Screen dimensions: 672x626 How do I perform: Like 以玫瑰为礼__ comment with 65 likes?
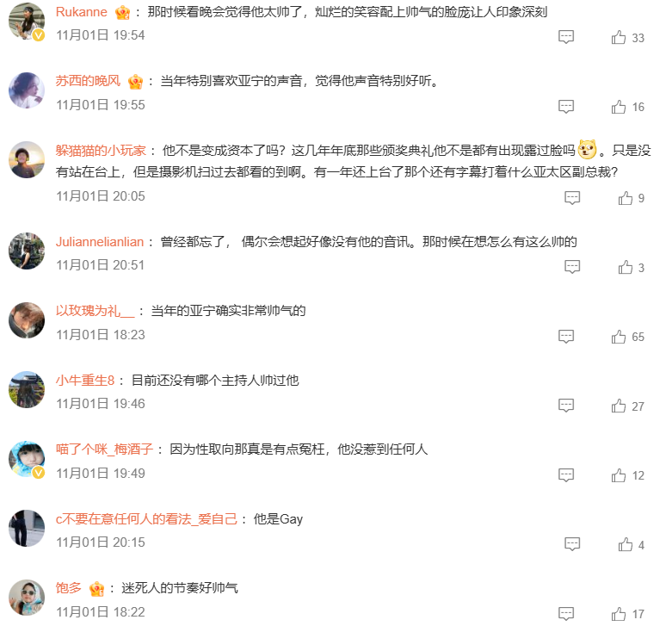(x=619, y=337)
